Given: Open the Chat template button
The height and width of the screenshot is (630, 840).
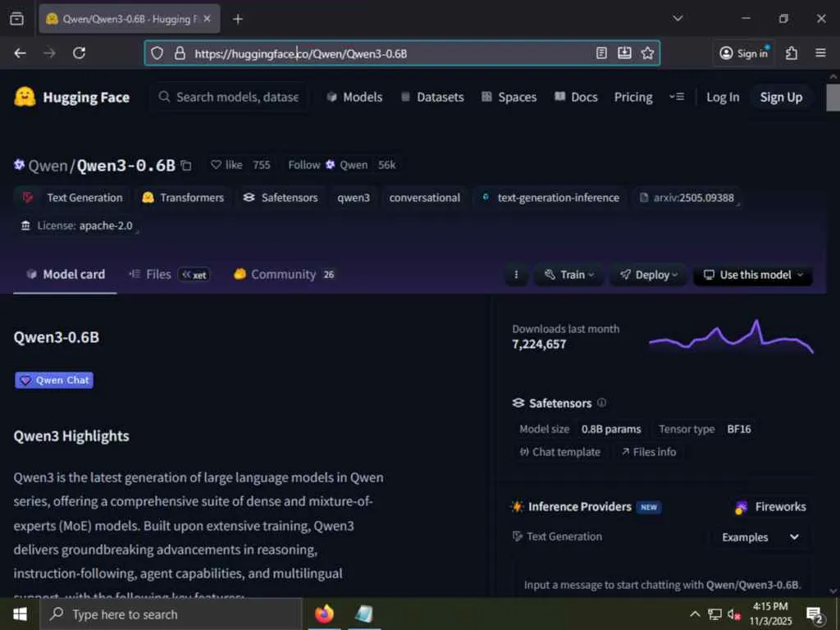Looking at the screenshot, I should [x=559, y=452].
